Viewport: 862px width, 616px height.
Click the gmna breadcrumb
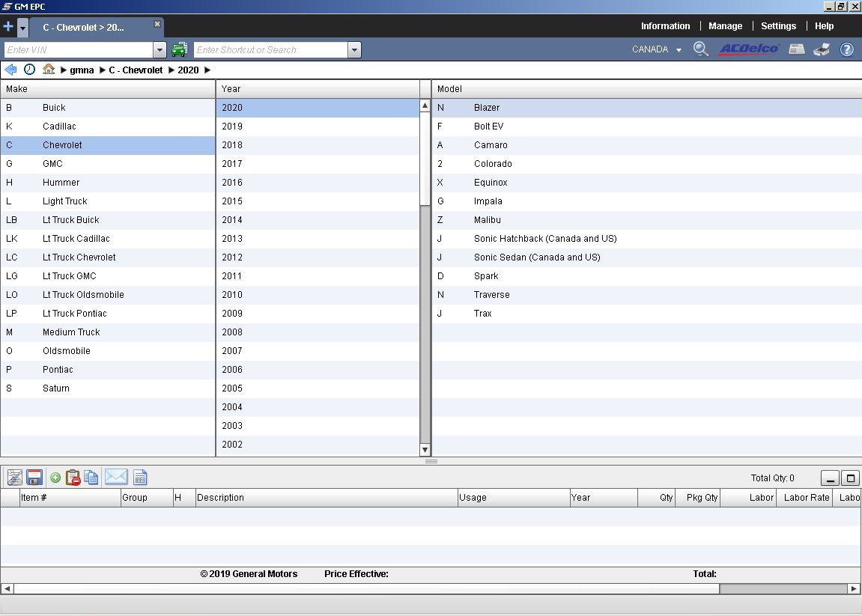pos(82,70)
